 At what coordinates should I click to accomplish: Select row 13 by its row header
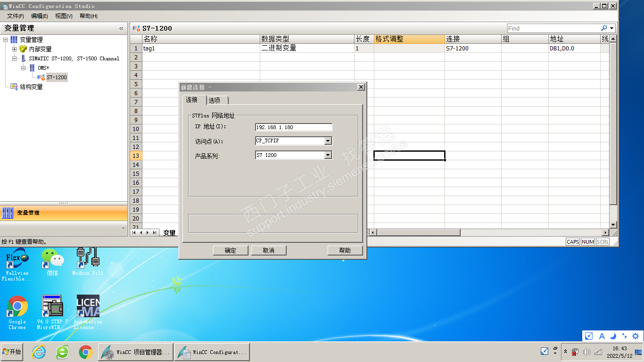[x=136, y=156]
